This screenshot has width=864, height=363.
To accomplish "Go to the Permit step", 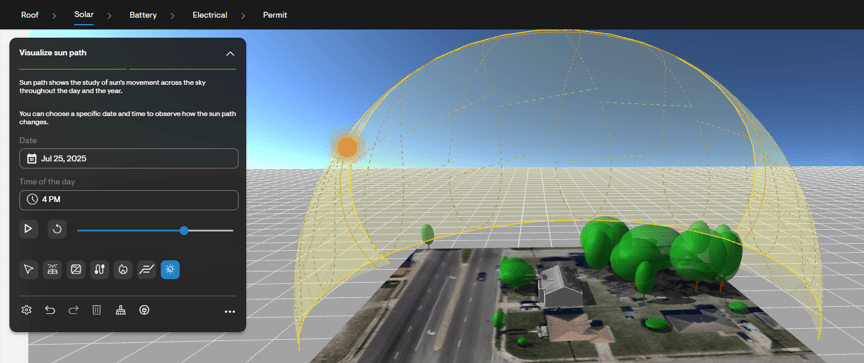I will pyautogui.click(x=275, y=15).
